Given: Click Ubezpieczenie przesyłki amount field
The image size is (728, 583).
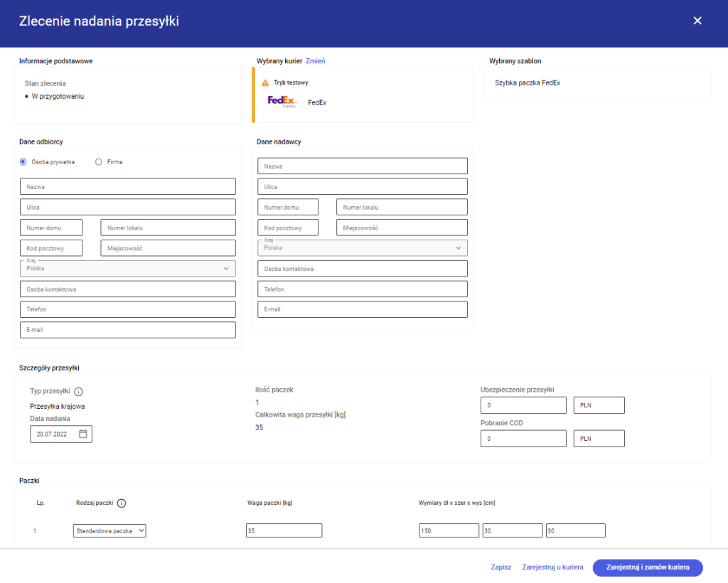Looking at the screenshot, I should coord(523,405).
